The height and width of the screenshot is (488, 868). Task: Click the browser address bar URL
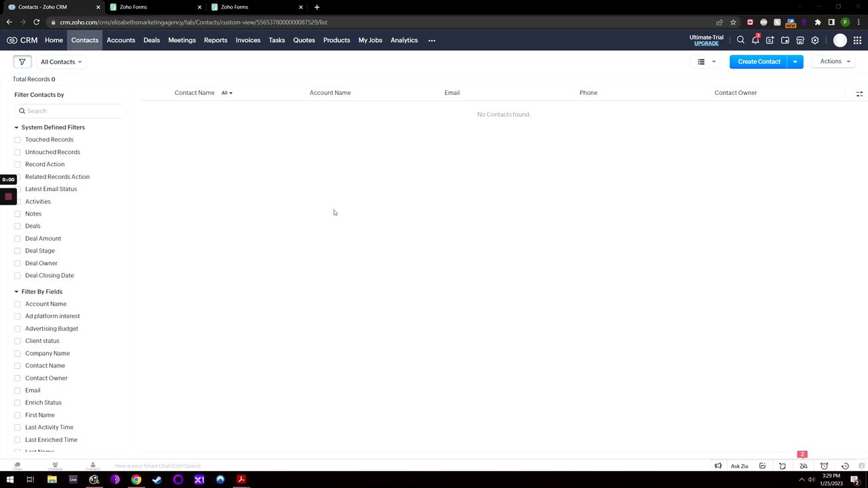point(193,22)
